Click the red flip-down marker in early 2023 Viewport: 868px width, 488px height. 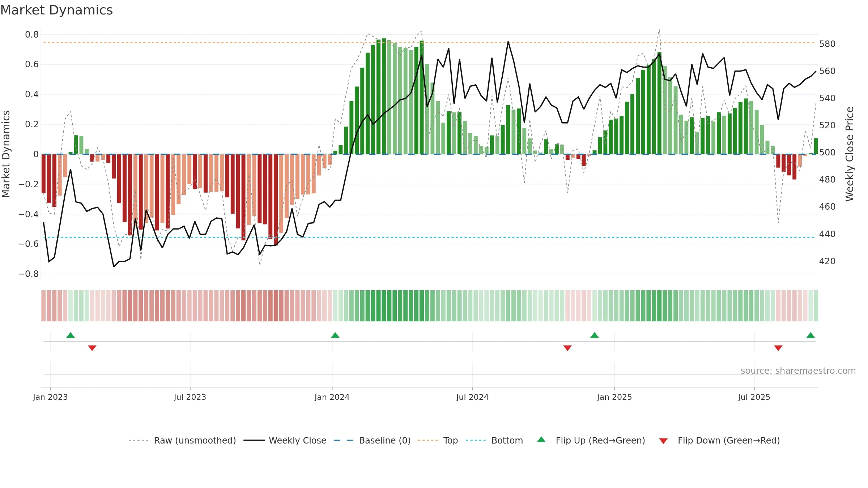pos(92,348)
